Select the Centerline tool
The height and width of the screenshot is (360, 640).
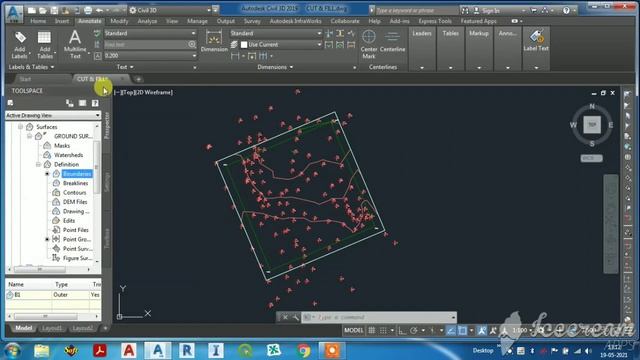click(x=392, y=42)
